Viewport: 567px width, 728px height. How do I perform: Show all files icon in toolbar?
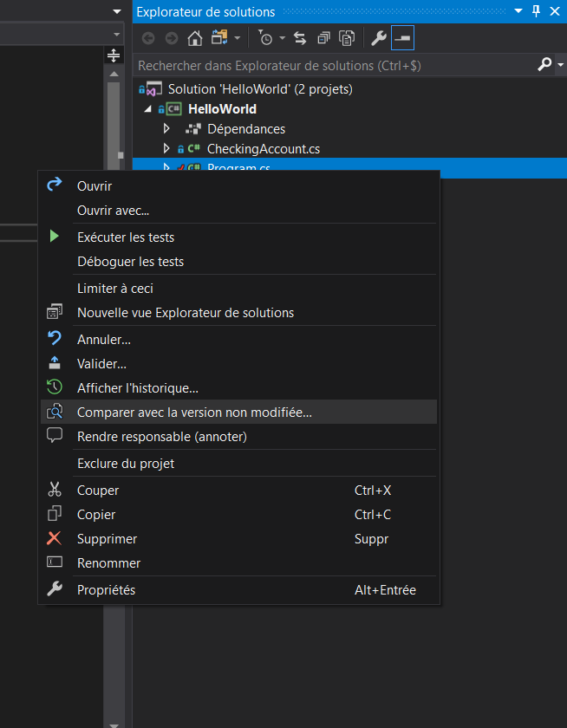[x=347, y=38]
